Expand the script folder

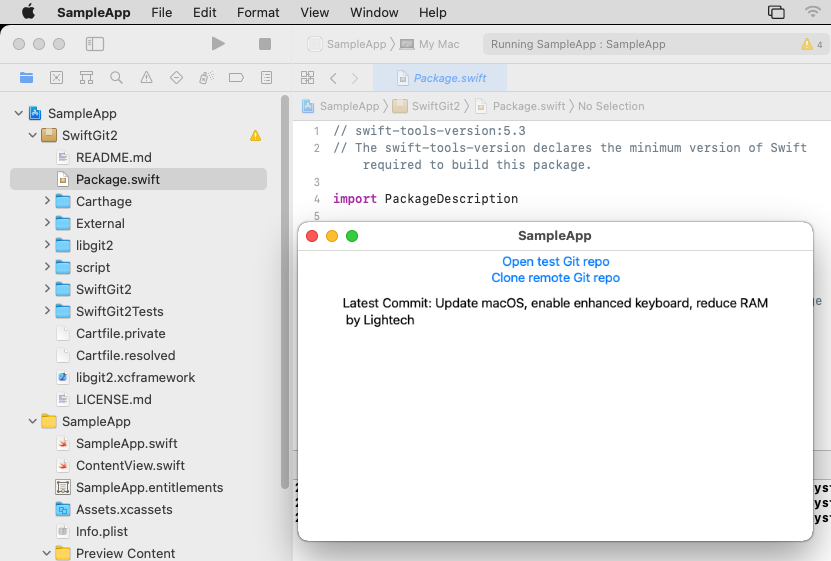(47, 266)
